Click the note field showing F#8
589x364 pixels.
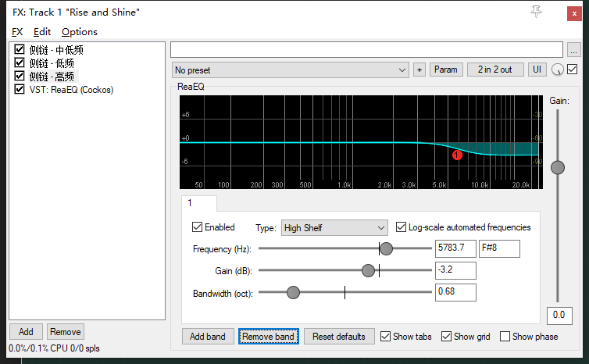click(499, 248)
